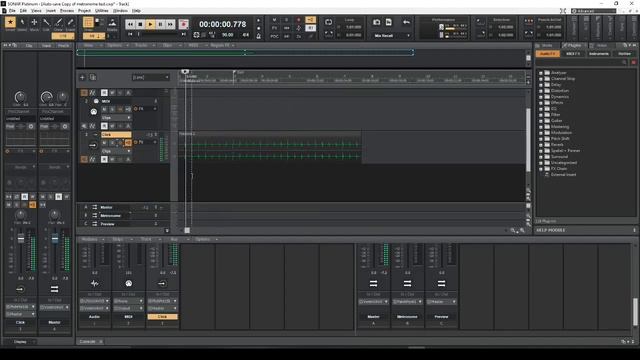Adjust the Master volume fader in the inspector
The height and width of the screenshot is (360, 640).
click(55, 239)
